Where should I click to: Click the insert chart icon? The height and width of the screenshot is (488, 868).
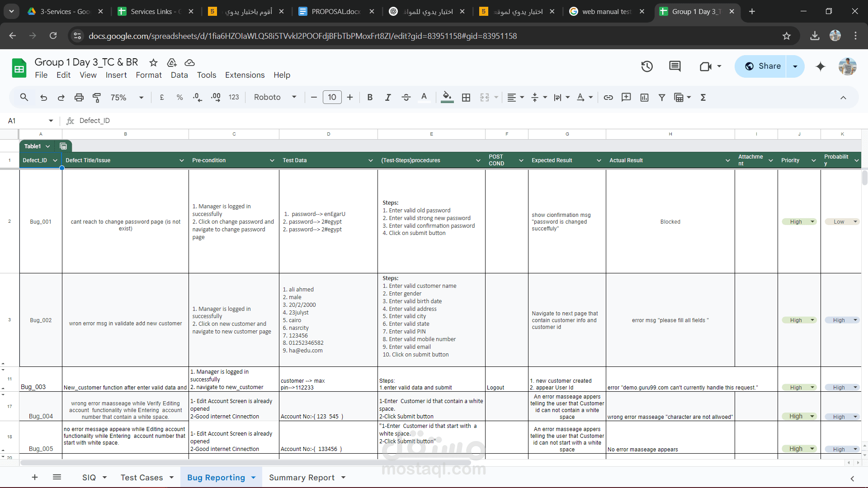[644, 97]
